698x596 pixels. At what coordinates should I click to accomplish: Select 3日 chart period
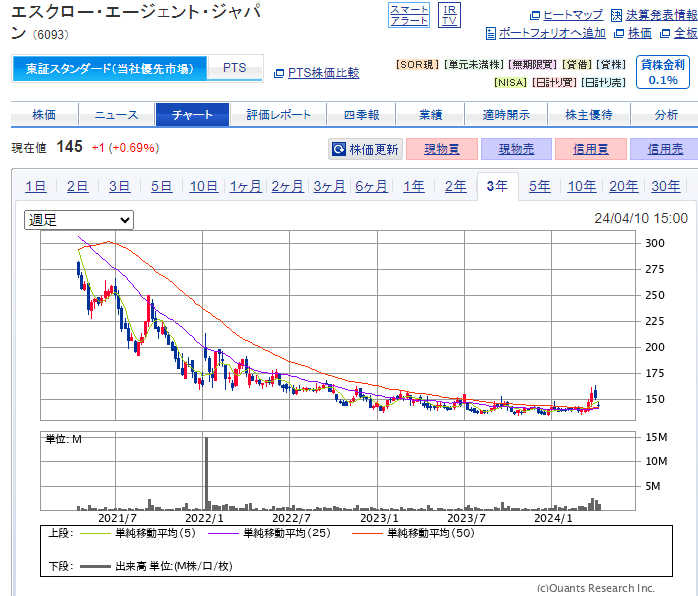(120, 186)
